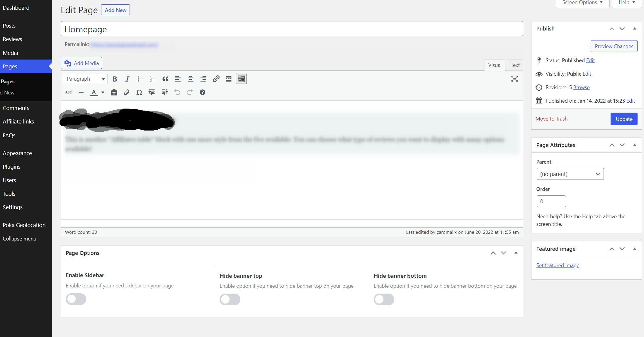The image size is (644, 337).
Task: Insert link using the chain icon
Action: [216, 79]
